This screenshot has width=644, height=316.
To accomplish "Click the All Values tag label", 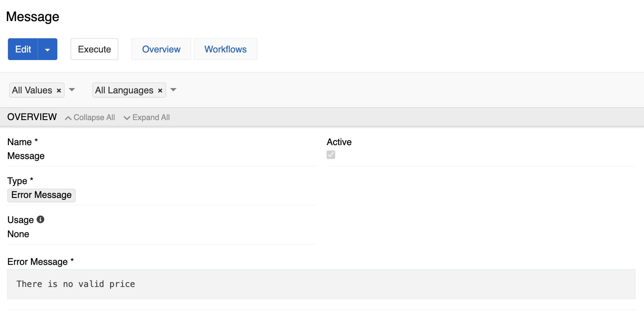I will tap(32, 90).
